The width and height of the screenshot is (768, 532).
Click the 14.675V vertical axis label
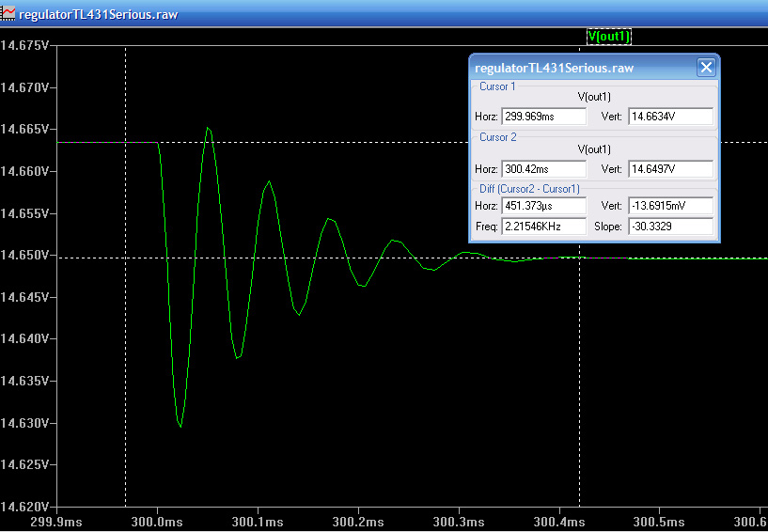(x=24, y=45)
